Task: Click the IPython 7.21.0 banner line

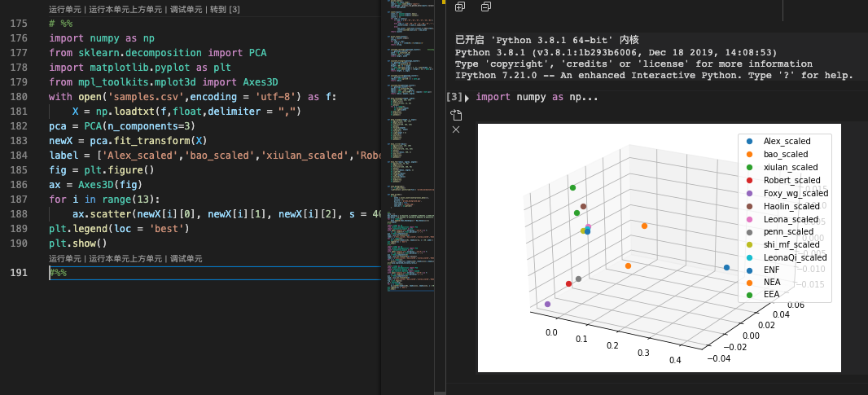Action: [655, 76]
